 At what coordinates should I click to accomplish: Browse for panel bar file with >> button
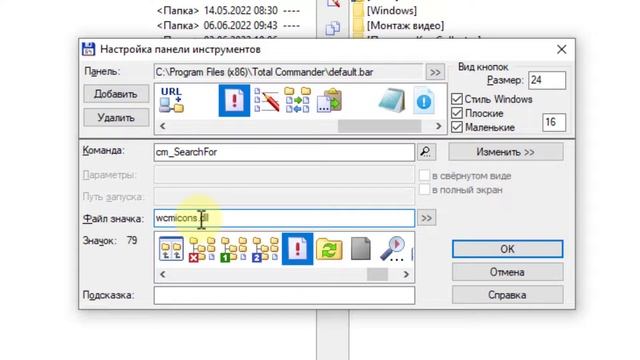(435, 72)
